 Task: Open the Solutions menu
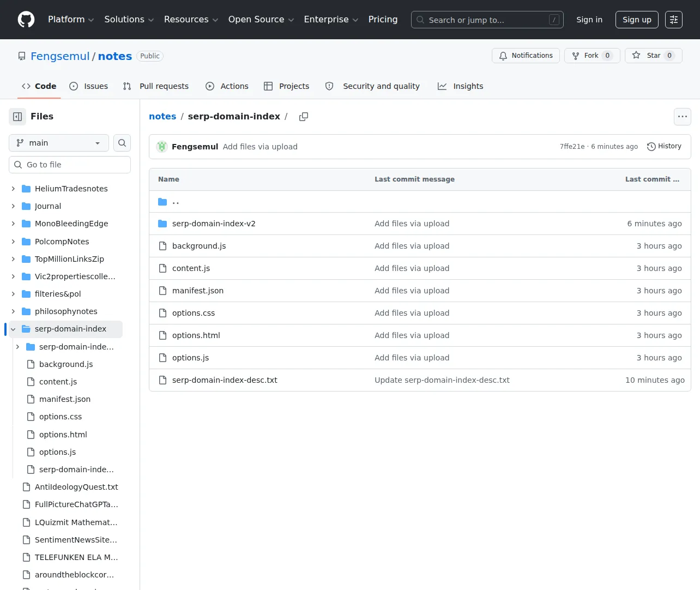[129, 20]
